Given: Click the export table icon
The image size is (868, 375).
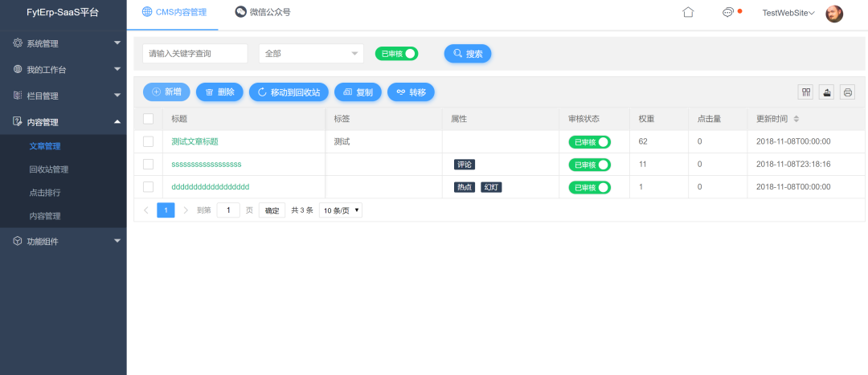Looking at the screenshot, I should (x=826, y=92).
